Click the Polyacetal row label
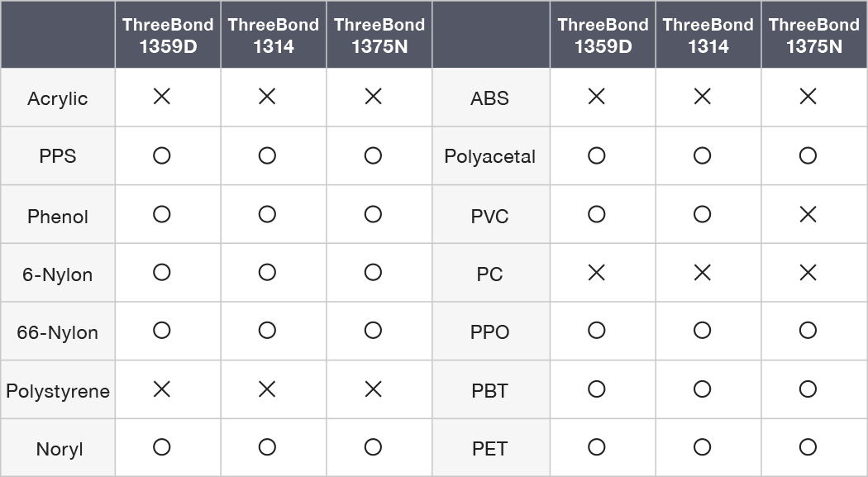This screenshot has height=477, width=868. pyautogui.click(x=490, y=156)
